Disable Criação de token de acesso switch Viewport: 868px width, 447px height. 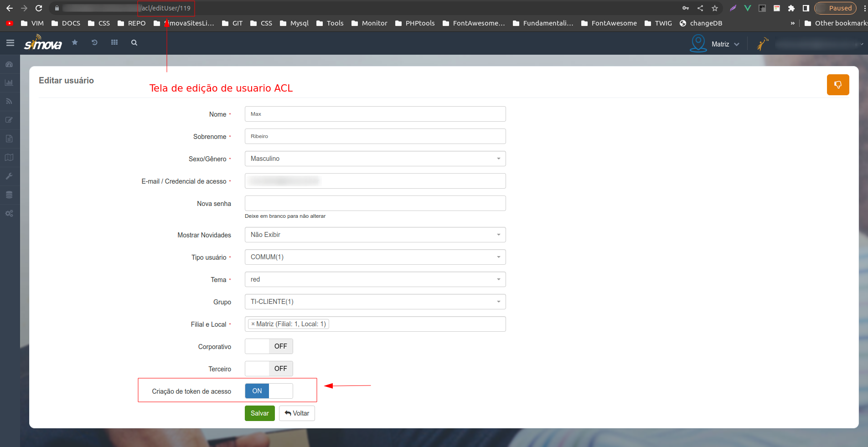[x=269, y=391]
